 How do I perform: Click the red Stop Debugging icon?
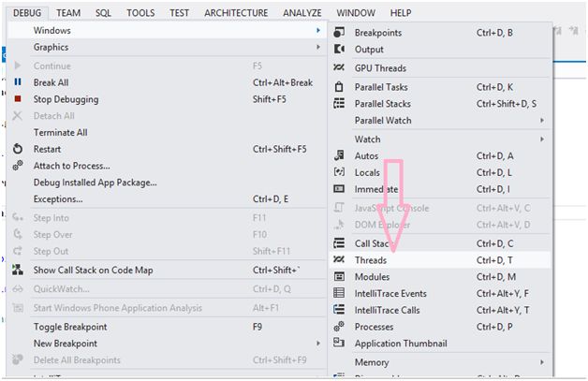point(17,99)
